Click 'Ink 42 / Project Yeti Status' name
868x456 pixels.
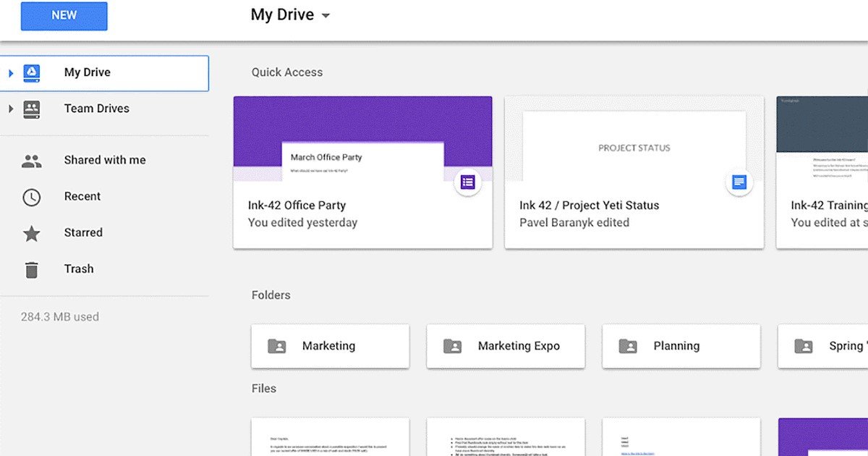point(590,206)
